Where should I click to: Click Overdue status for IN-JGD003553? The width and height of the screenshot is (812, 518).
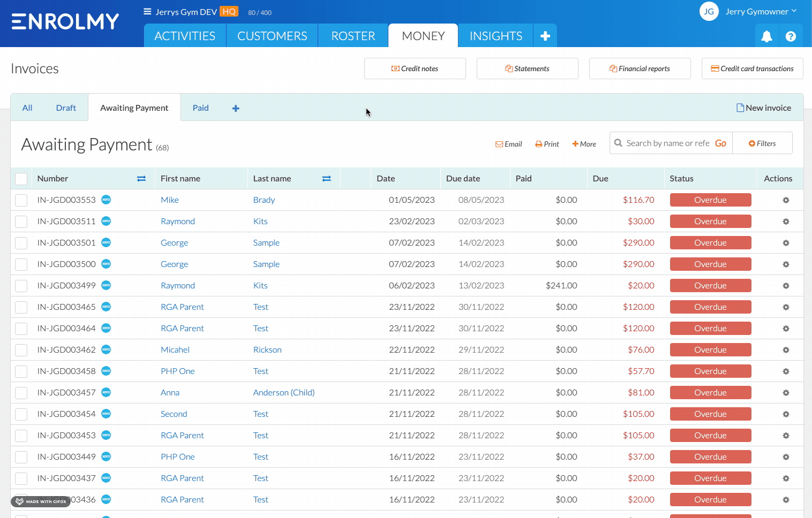pyautogui.click(x=710, y=200)
